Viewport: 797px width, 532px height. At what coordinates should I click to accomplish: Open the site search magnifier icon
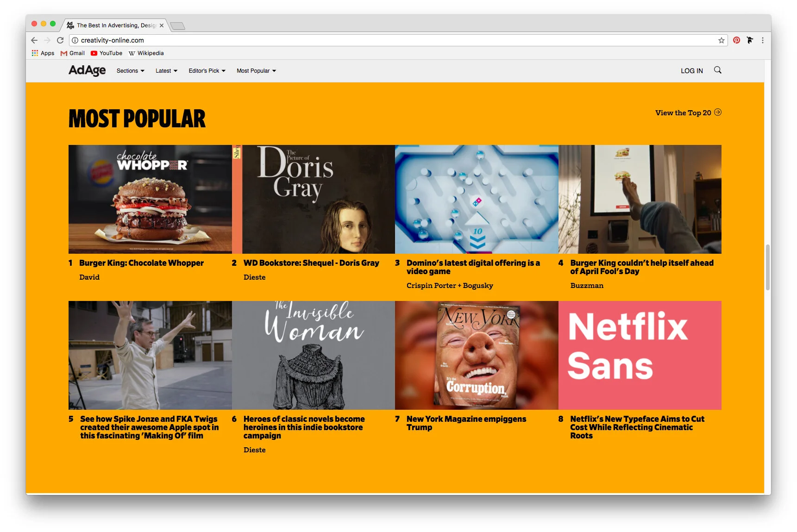(x=717, y=70)
